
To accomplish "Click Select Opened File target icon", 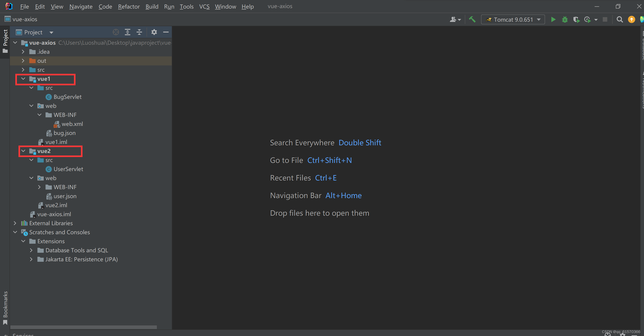I will point(116,32).
